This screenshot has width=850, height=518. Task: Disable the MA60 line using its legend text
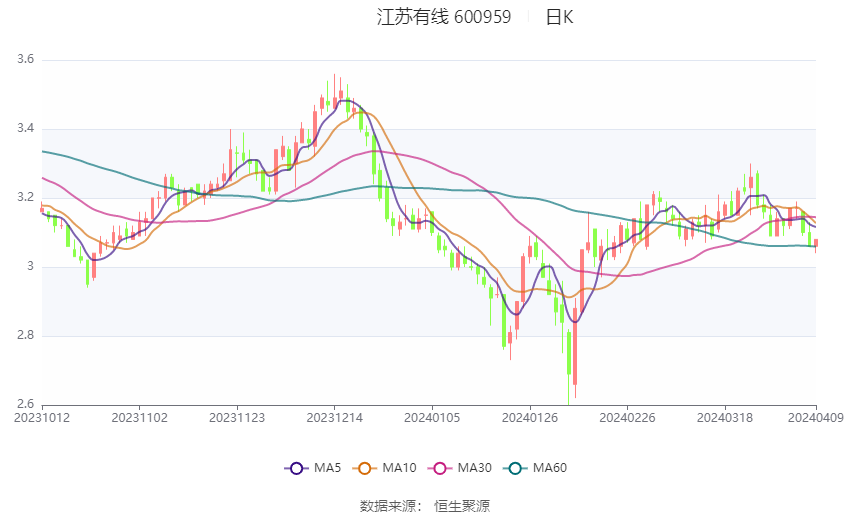coord(550,468)
